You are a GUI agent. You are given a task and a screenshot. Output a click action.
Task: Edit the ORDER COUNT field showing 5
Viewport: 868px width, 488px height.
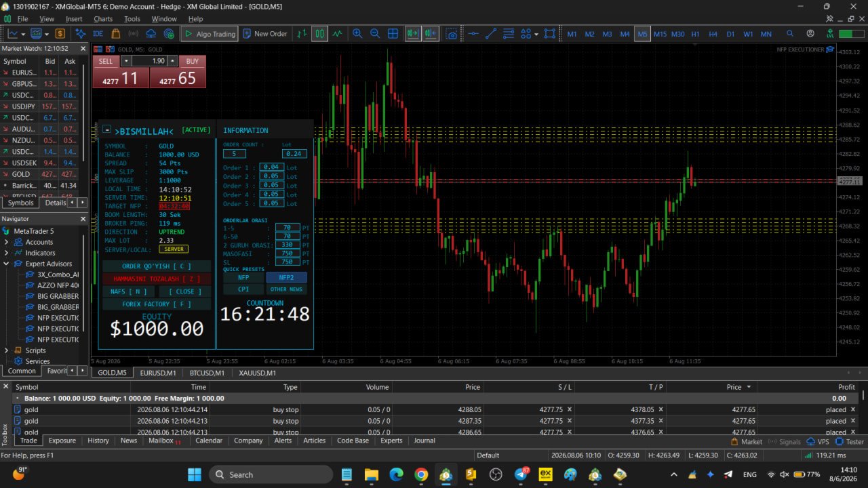pyautogui.click(x=234, y=154)
